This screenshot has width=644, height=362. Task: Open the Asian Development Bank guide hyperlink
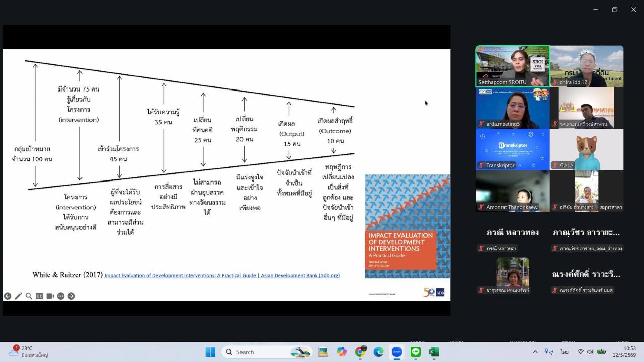(x=222, y=275)
